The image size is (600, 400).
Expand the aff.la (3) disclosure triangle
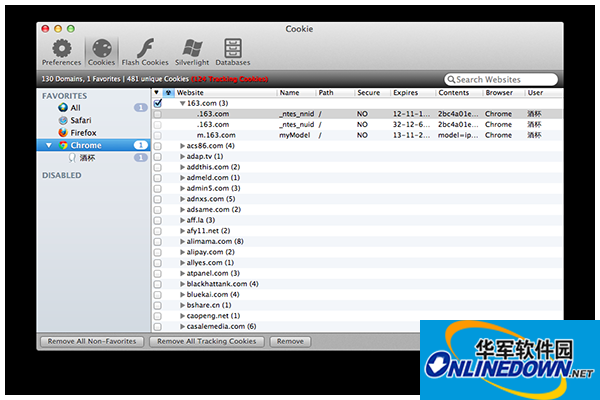[183, 220]
